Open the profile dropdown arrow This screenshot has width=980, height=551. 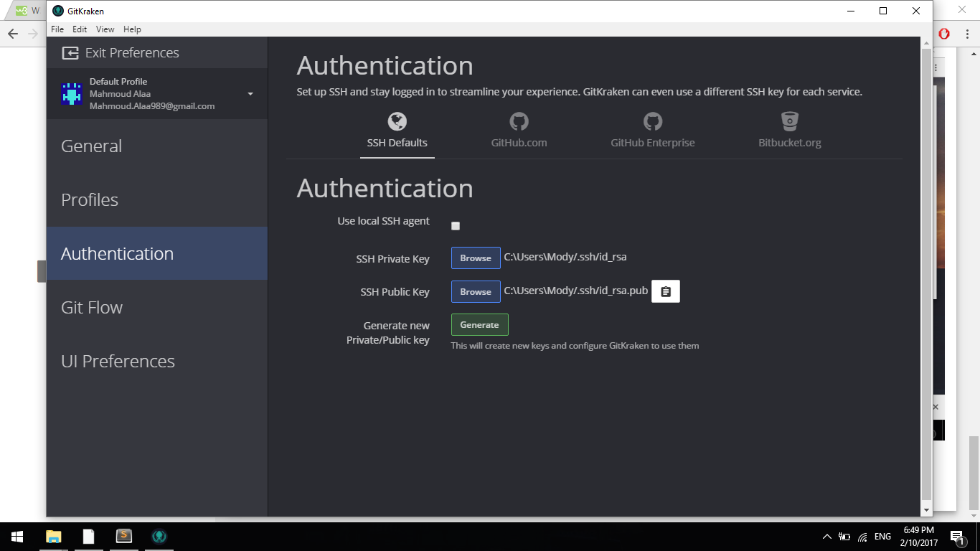click(250, 94)
